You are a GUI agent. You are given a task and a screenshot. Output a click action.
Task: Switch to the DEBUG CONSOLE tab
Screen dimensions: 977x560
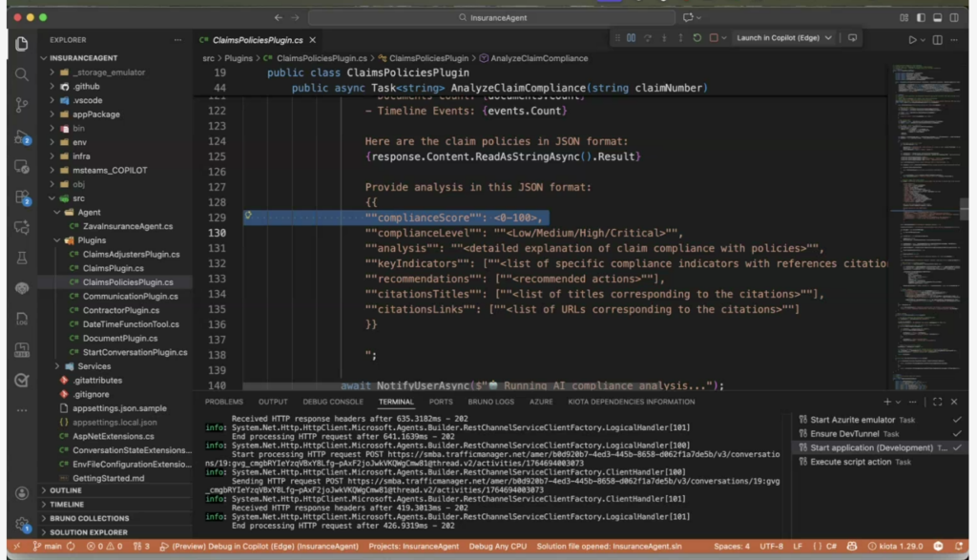[x=333, y=402]
